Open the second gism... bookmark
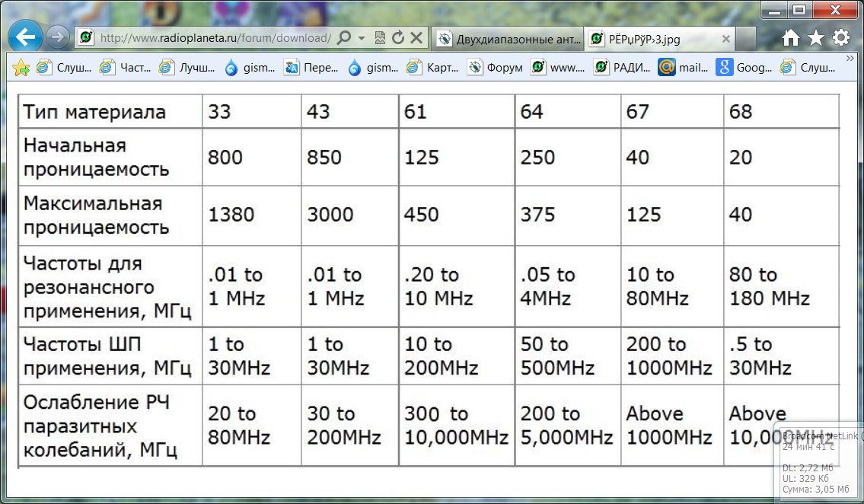Screen dimensions: 864x504 pyautogui.click(x=373, y=68)
